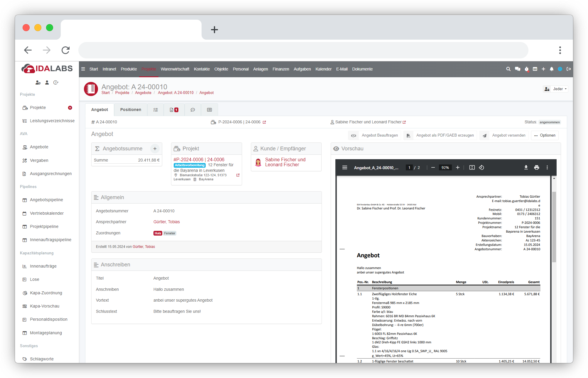
Task: Open the notifications bell icon
Action: coord(552,69)
